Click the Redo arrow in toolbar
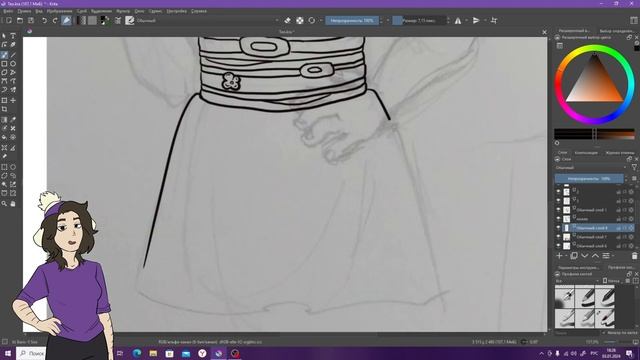Image resolution: width=640 pixels, height=360 pixels. point(55,20)
